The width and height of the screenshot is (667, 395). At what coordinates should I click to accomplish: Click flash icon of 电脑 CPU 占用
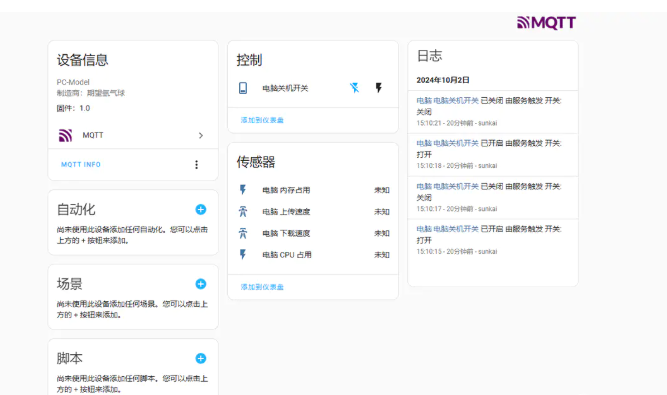(x=243, y=255)
